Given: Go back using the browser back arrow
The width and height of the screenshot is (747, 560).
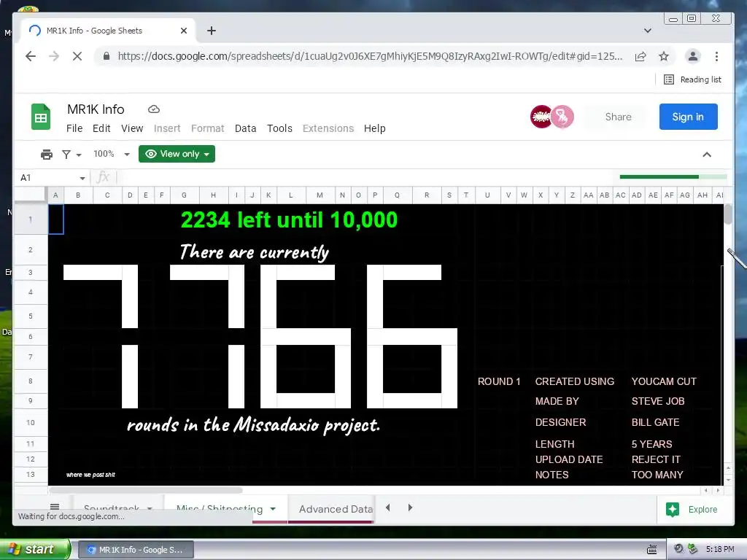Looking at the screenshot, I should point(31,56).
